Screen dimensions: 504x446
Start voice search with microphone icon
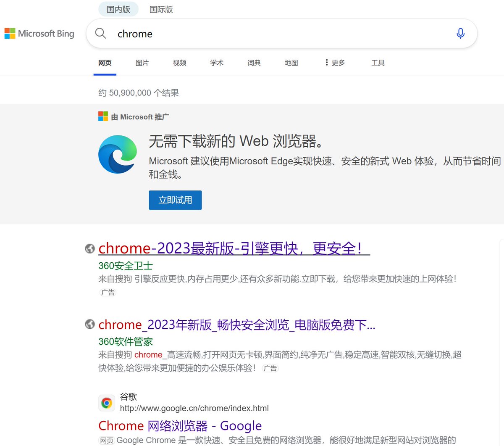(460, 33)
